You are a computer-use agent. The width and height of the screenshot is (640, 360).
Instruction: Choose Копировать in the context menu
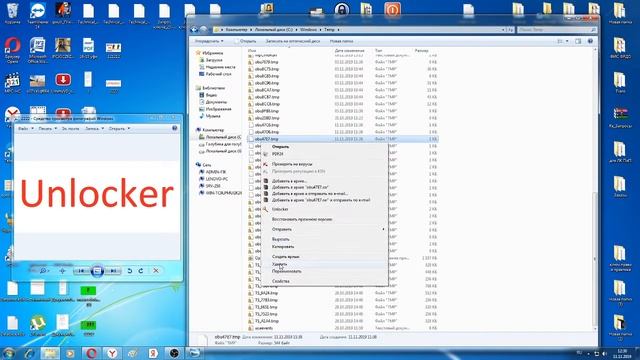[x=283, y=247]
